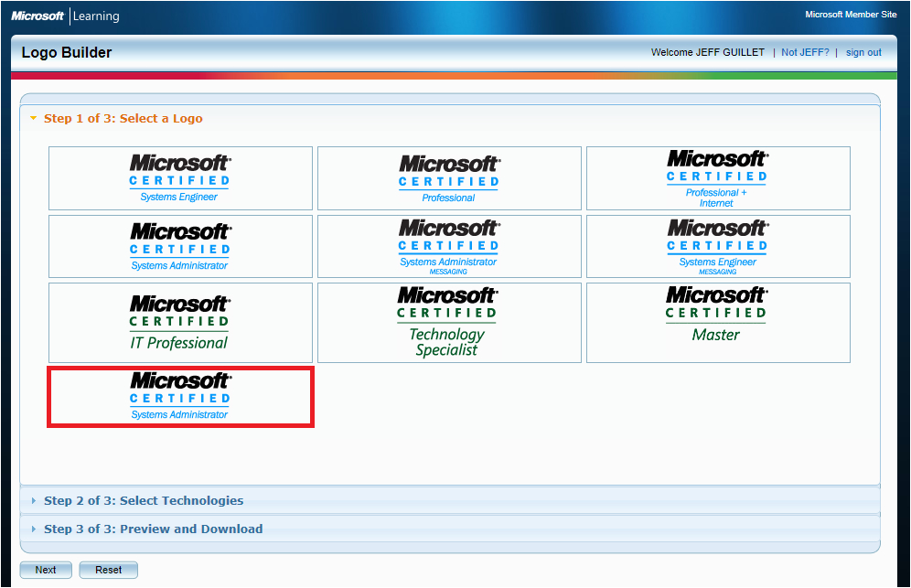Expand Step 2 of 3: Select Technologies
The image size is (911, 588).
[x=144, y=501]
